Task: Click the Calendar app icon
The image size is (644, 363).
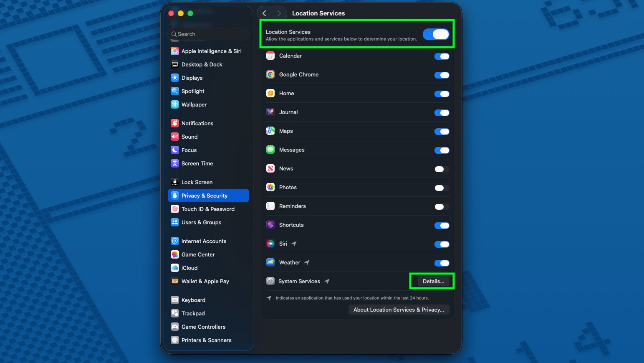Action: pyautogui.click(x=270, y=56)
